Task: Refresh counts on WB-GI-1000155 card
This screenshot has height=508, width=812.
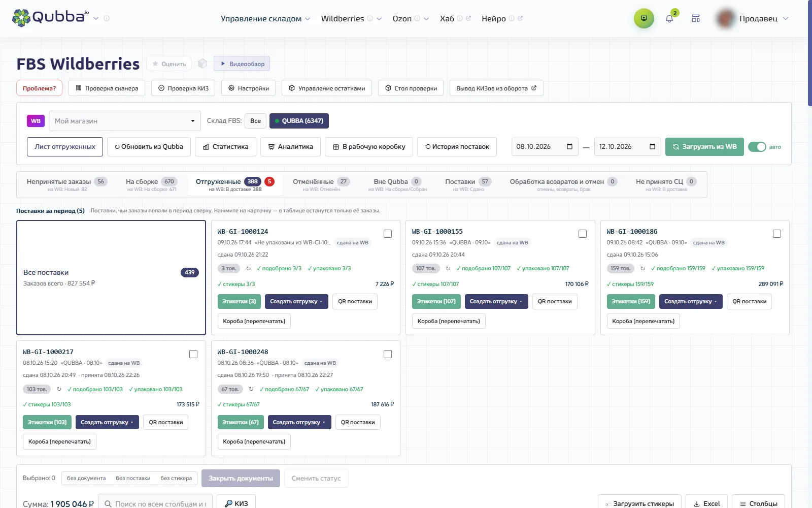Action: [448, 268]
